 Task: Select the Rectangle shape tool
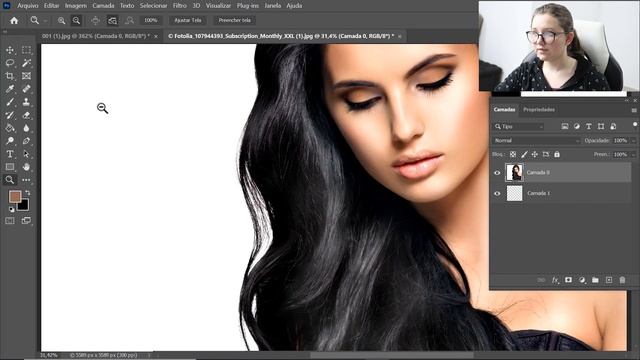10,167
